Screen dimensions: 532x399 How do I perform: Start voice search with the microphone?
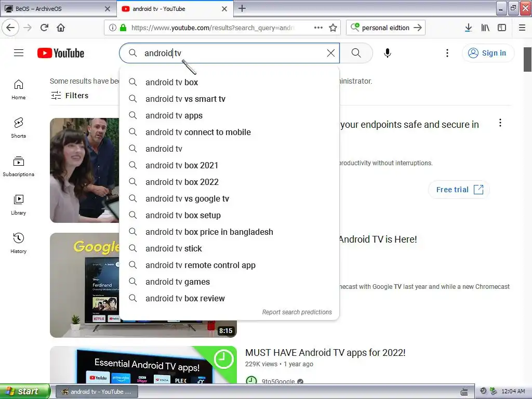pos(388,53)
